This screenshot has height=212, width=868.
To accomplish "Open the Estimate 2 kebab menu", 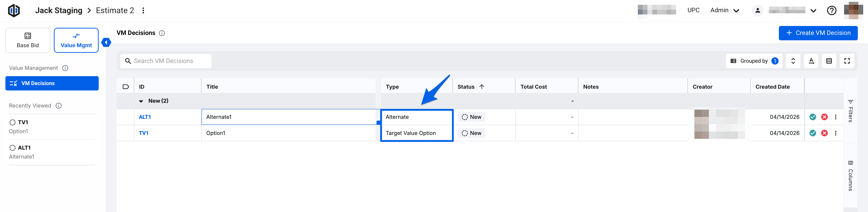I will (143, 10).
